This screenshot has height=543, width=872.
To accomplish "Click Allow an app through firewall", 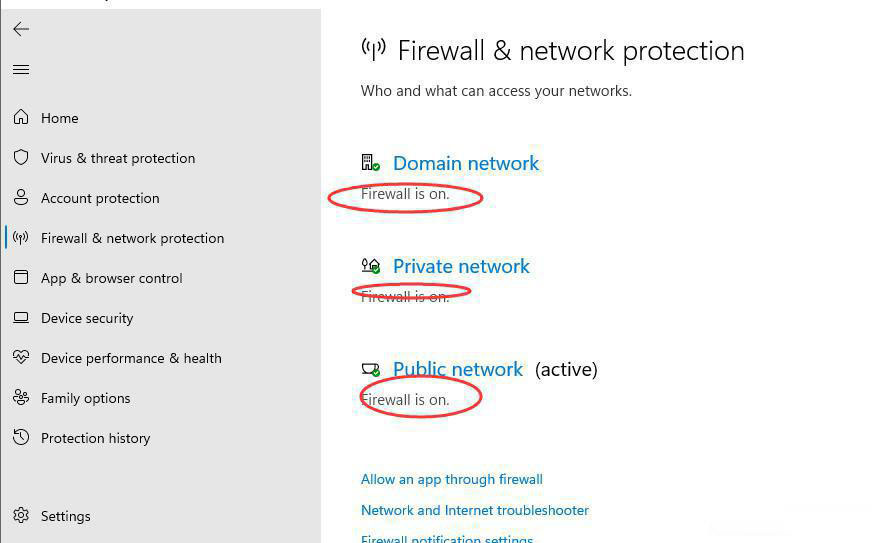I will [x=451, y=479].
